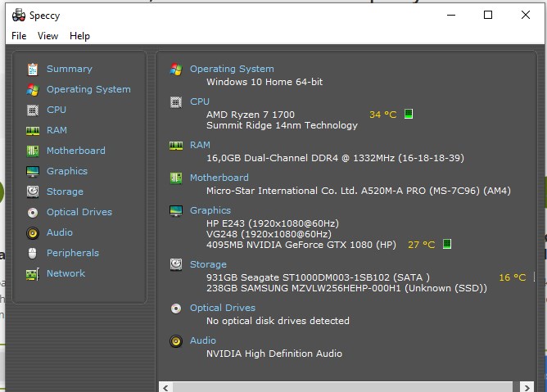Screen dimensions: 547x392
Task: Open the RAM section from sidebar
Action: pos(57,130)
